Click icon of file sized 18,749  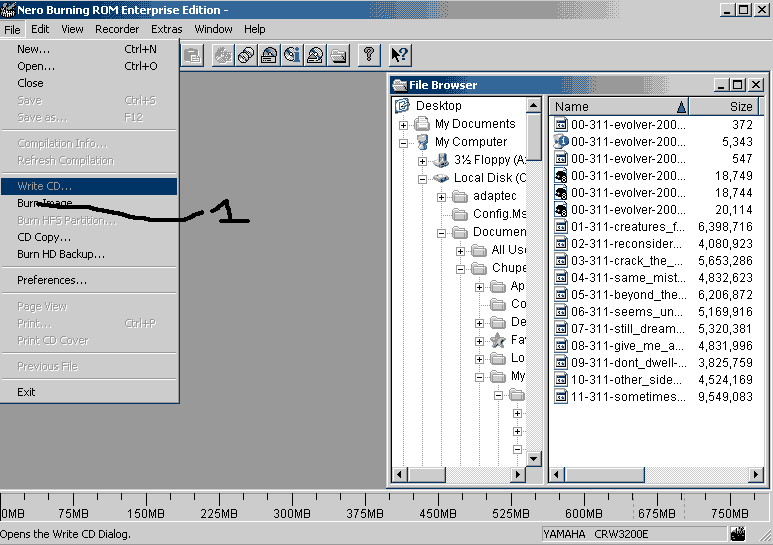[561, 175]
